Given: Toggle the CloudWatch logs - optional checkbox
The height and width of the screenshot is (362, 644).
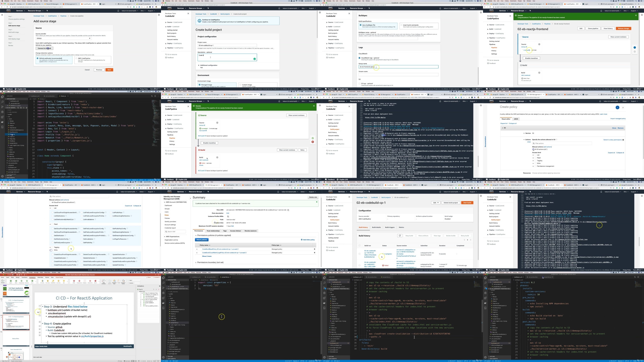Looking at the screenshot, I should 359,58.
